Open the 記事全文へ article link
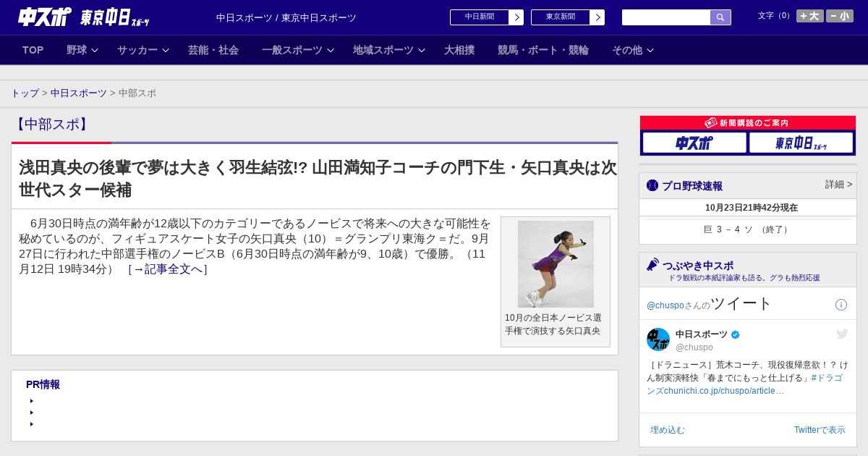 pos(168,269)
